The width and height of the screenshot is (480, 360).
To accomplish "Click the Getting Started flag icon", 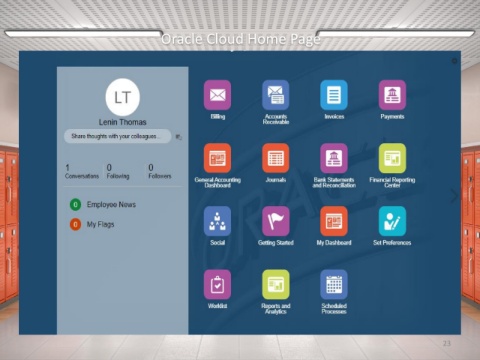I will point(276,221).
